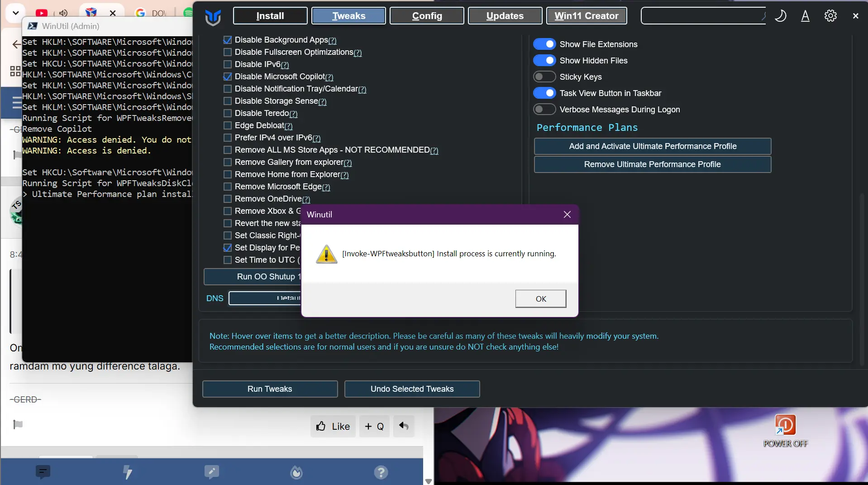The height and width of the screenshot is (485, 868).
Task: Open the DNS dropdown
Action: click(x=265, y=298)
